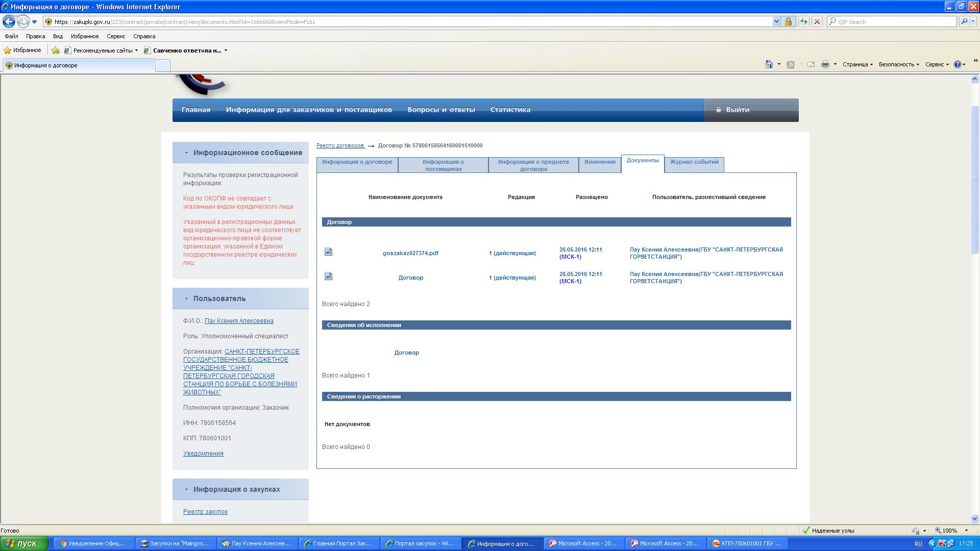Click the back navigation arrow button
980x551 pixels.
9,21
